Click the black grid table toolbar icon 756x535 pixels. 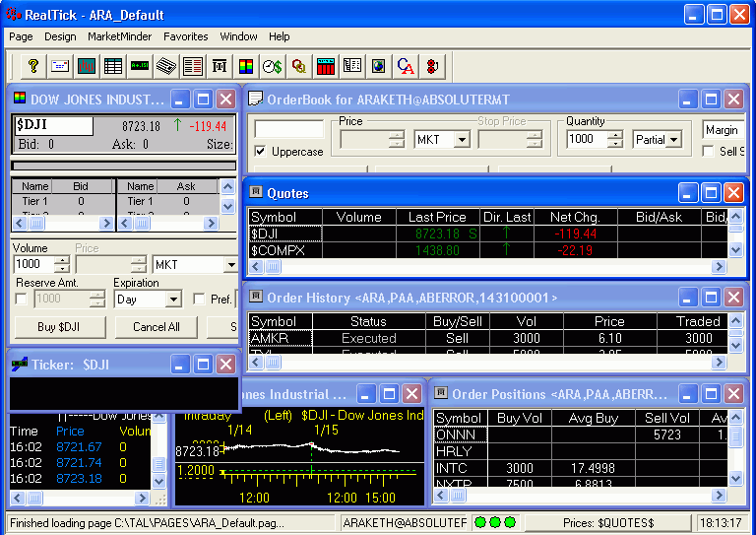(x=113, y=66)
